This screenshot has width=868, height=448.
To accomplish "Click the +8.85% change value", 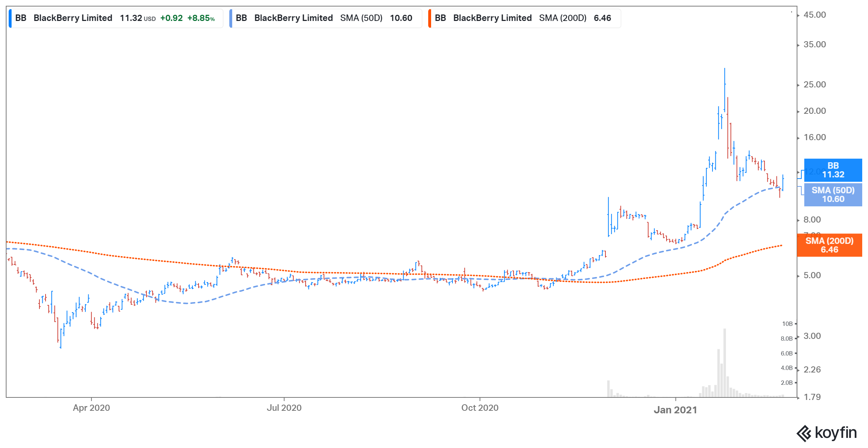I will click(x=201, y=18).
